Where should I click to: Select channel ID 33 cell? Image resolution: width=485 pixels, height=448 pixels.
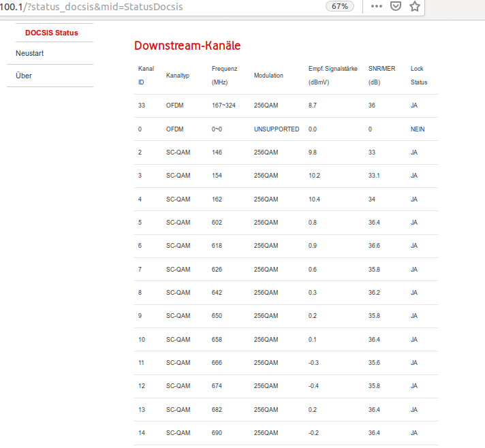(142, 106)
